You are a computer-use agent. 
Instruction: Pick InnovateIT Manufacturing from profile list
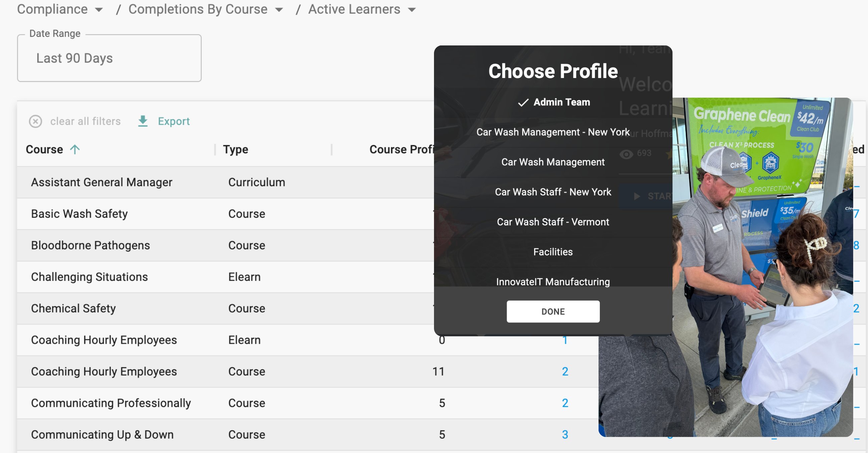pos(553,281)
